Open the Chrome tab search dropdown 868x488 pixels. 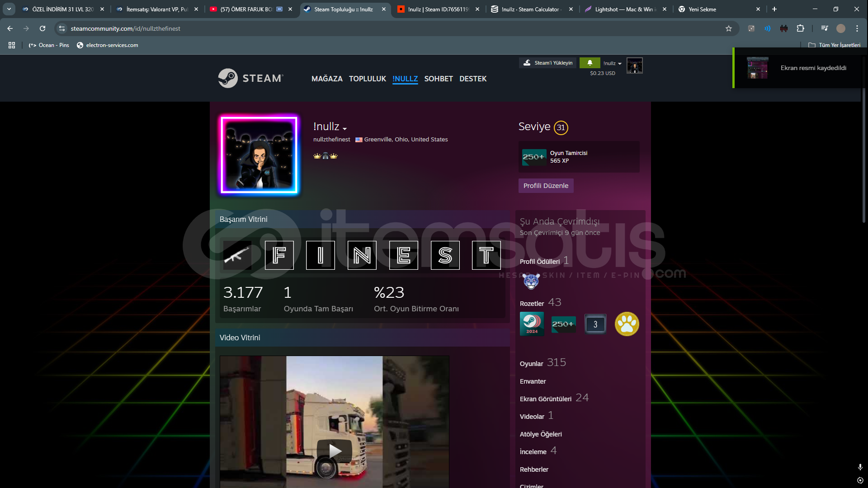(9, 9)
